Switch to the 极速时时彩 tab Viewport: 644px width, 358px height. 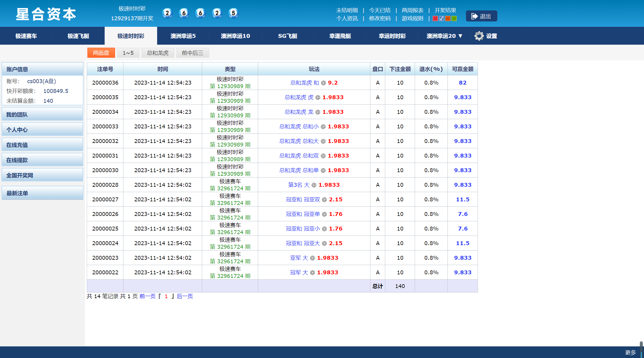[x=131, y=36]
